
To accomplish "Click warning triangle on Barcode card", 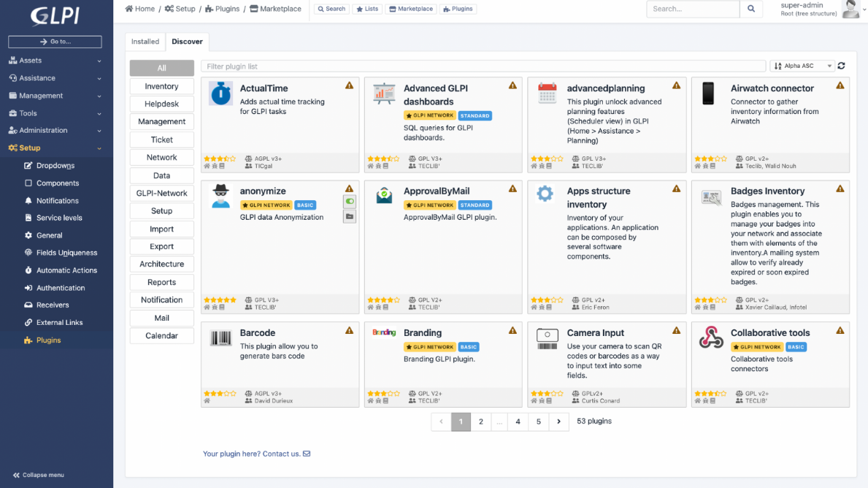I will pos(349,330).
